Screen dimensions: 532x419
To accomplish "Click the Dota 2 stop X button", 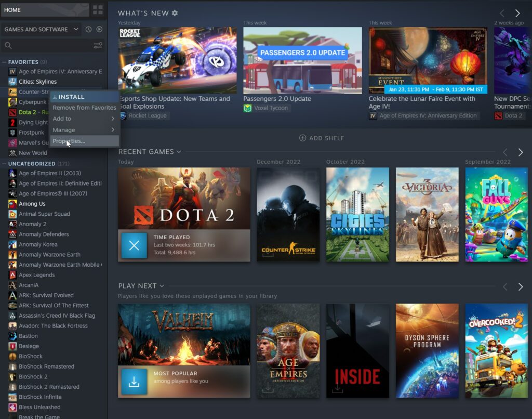I will pyautogui.click(x=134, y=245).
